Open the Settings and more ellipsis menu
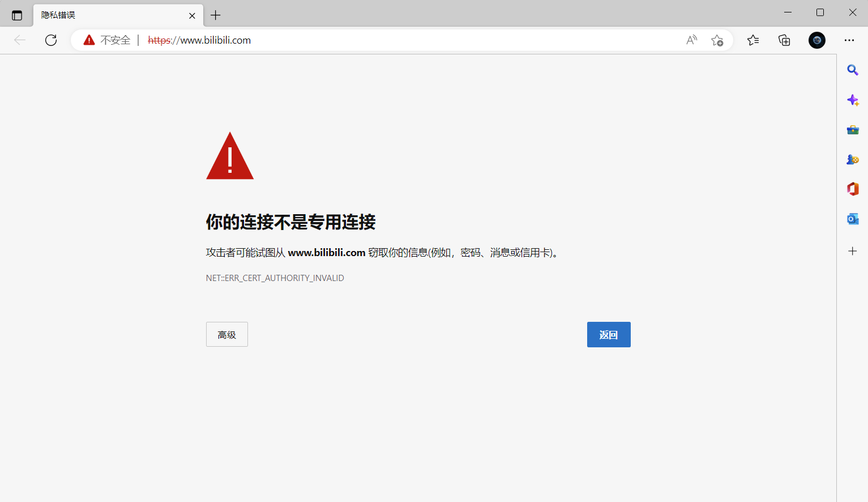Screen dimensions: 868x502 [849, 40]
